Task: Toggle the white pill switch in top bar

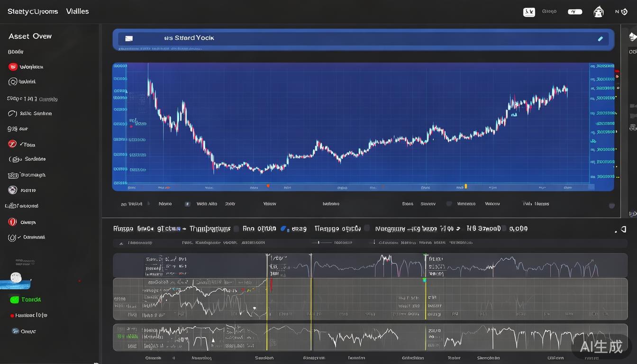Action: 574,12
